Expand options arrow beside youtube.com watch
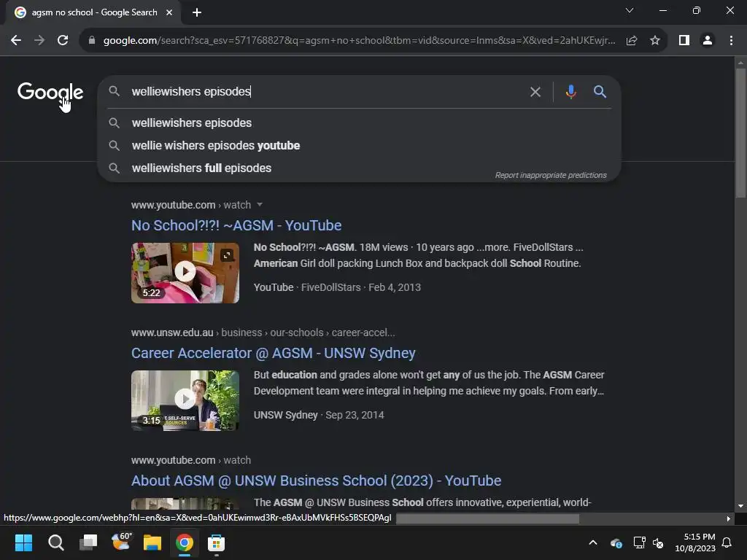The height and width of the screenshot is (560, 747). 260,205
